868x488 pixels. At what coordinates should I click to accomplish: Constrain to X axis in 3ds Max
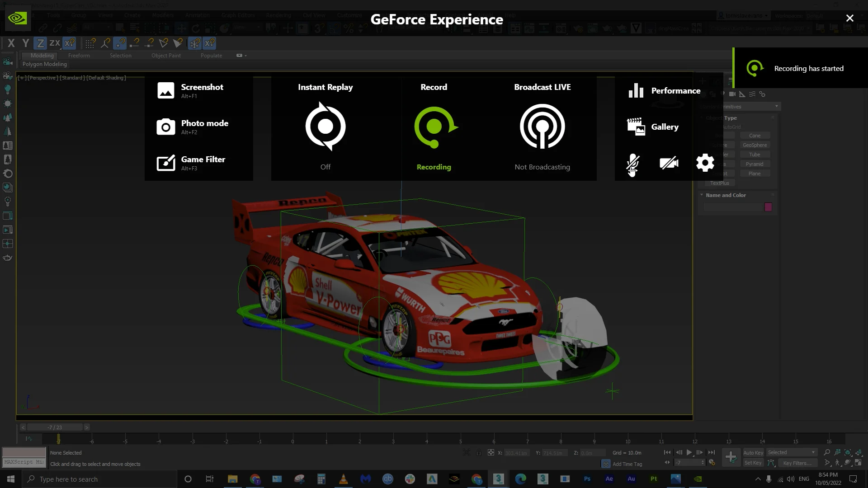pyautogui.click(x=11, y=43)
